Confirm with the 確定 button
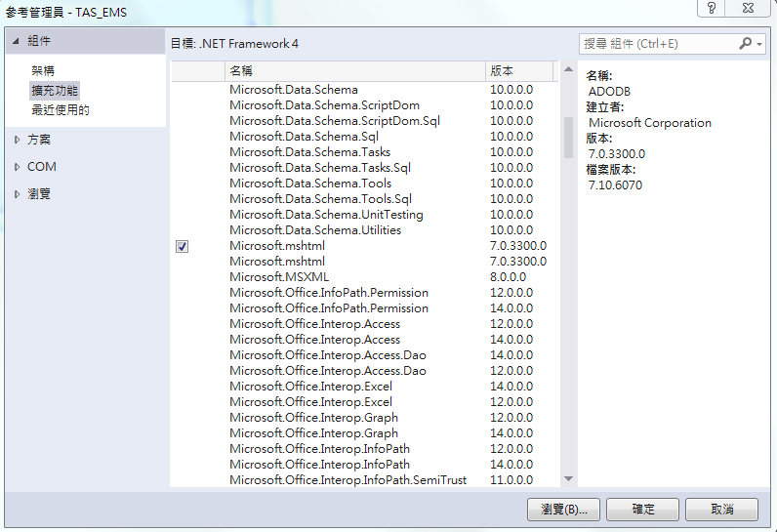Screen dimensions: 777x532 642,510
